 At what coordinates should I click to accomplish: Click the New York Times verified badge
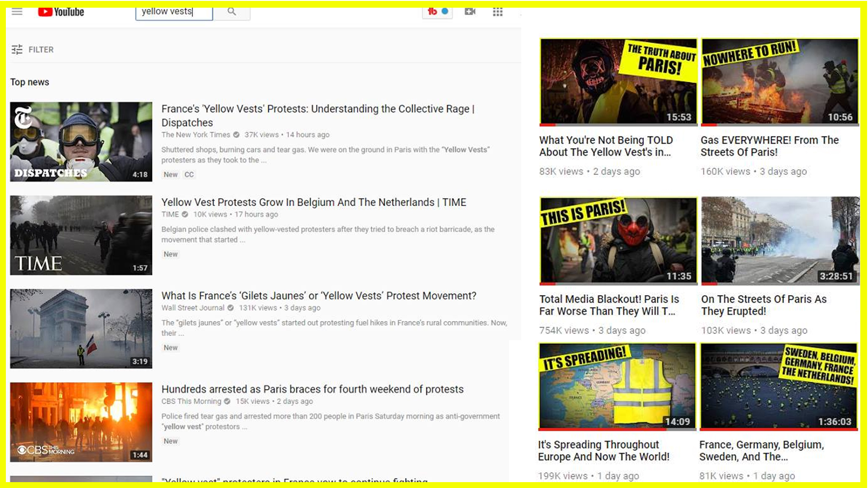click(x=236, y=135)
